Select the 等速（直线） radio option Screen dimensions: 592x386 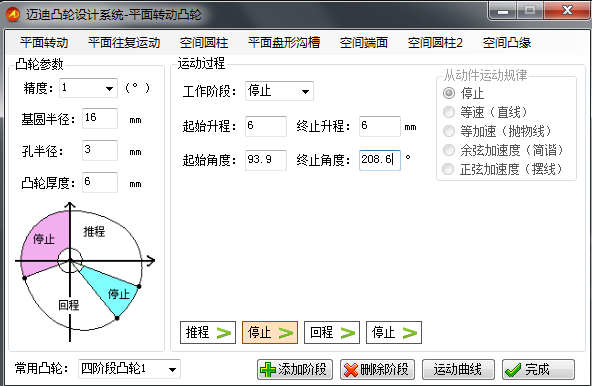pos(449,112)
